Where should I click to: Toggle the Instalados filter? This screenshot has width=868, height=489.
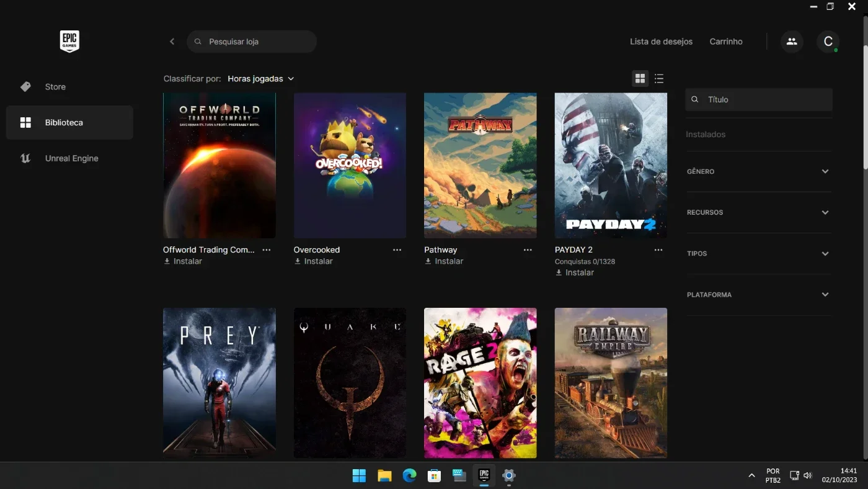coord(706,134)
